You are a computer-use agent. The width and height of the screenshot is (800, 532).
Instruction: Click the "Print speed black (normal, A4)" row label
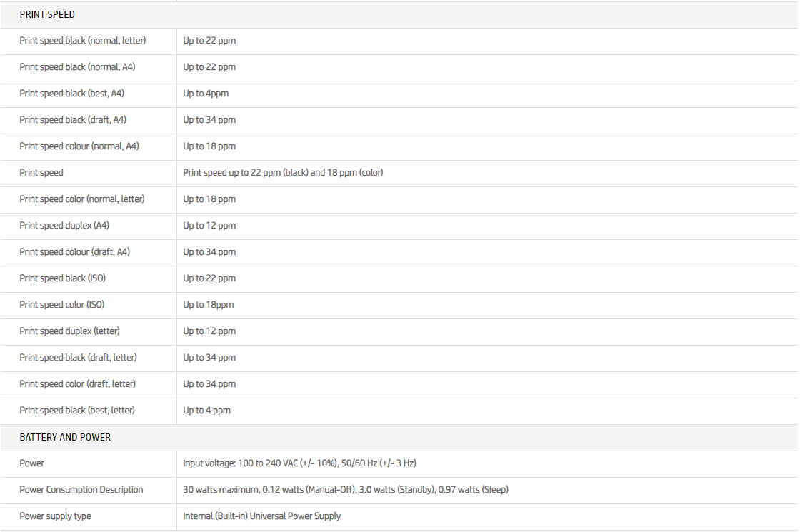point(77,67)
